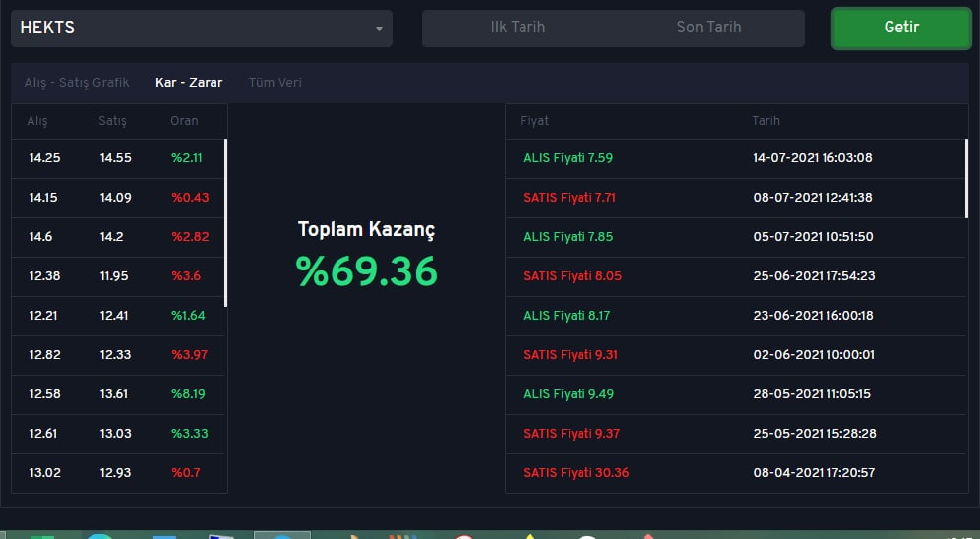Click date 14-07-2021 16:03:08
980x539 pixels.
pos(813,158)
